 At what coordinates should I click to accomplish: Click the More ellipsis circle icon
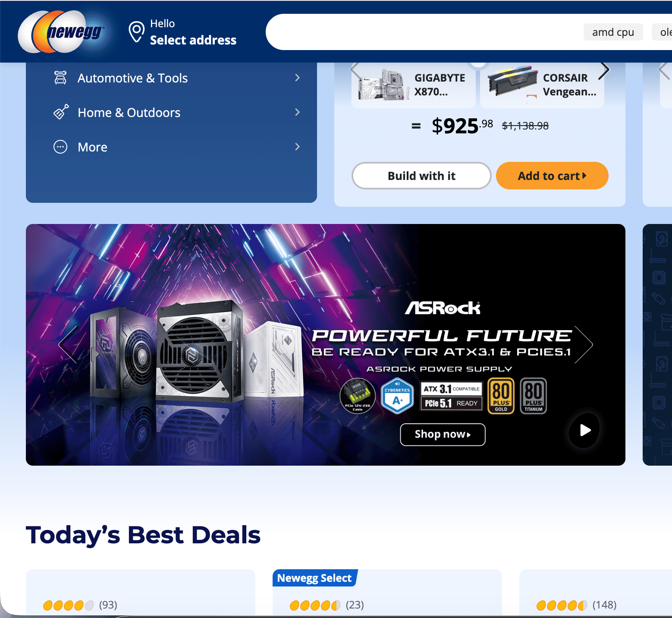60,147
